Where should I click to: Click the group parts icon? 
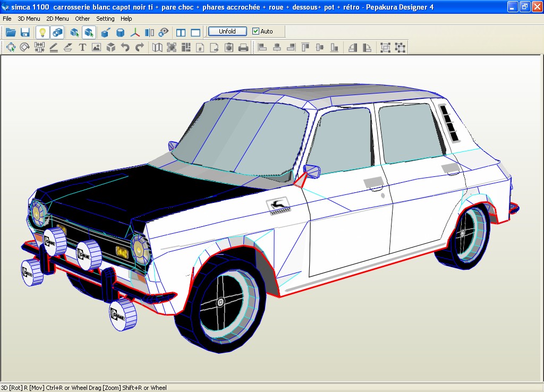click(385, 47)
